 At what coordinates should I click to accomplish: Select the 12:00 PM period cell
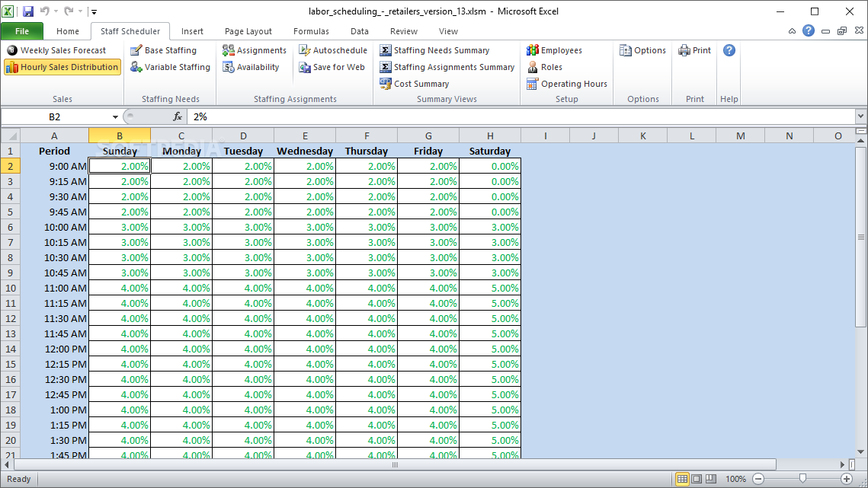(54, 349)
